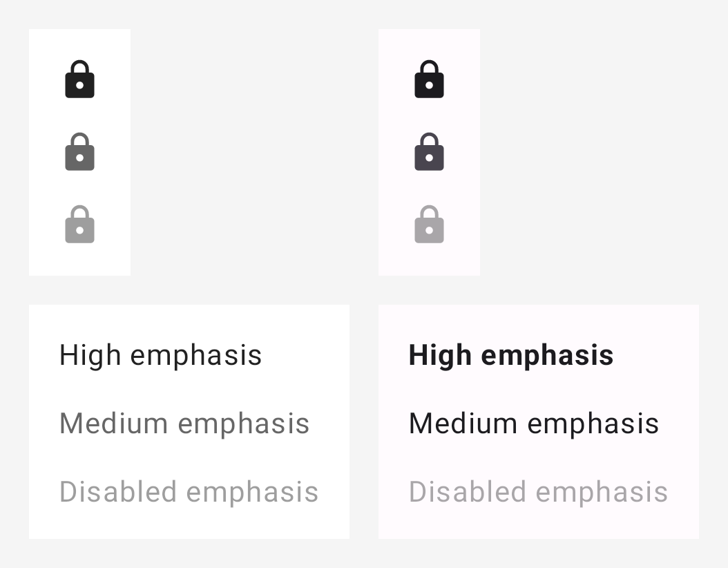Select the dark "Medium emphasis" label on the right
The width and height of the screenshot is (728, 568).
point(534,423)
